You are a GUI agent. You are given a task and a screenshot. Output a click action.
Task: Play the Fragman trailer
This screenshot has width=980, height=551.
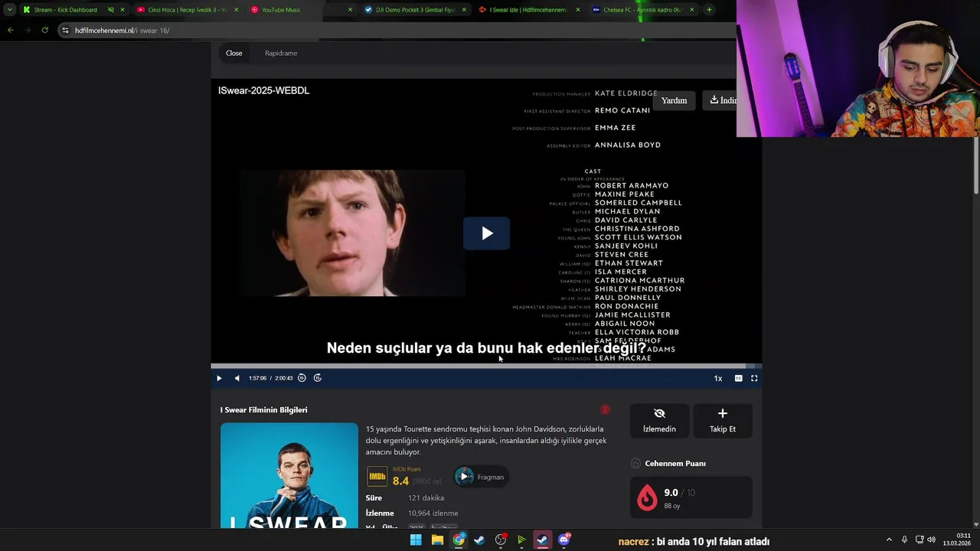click(482, 477)
